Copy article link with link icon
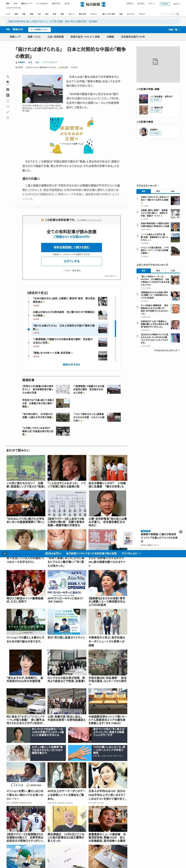 pos(8,112)
